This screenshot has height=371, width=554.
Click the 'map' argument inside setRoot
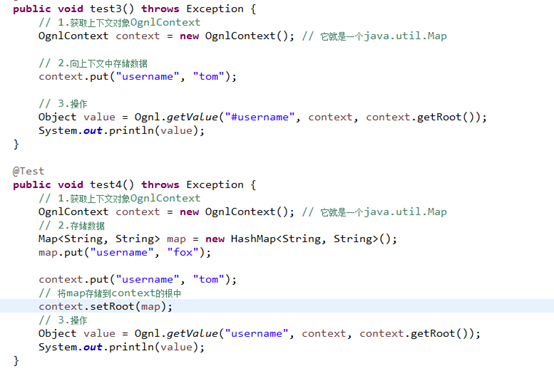pos(151,306)
